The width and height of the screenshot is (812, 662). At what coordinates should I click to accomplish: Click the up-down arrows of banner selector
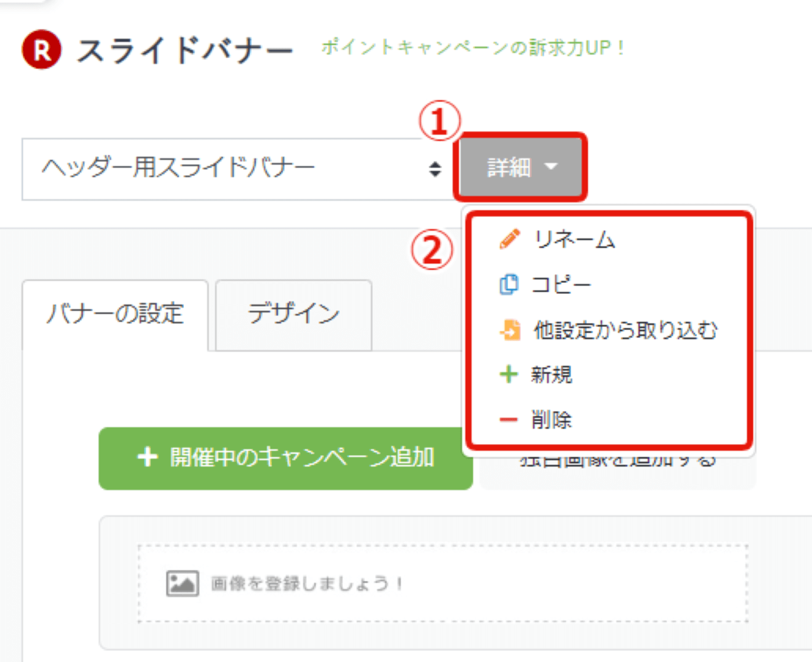tap(435, 169)
